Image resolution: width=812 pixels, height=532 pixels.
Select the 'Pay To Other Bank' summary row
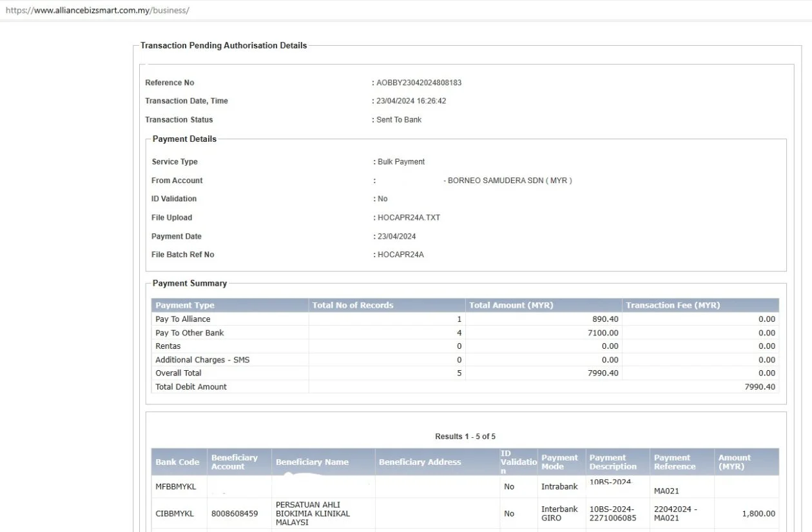[189, 333]
